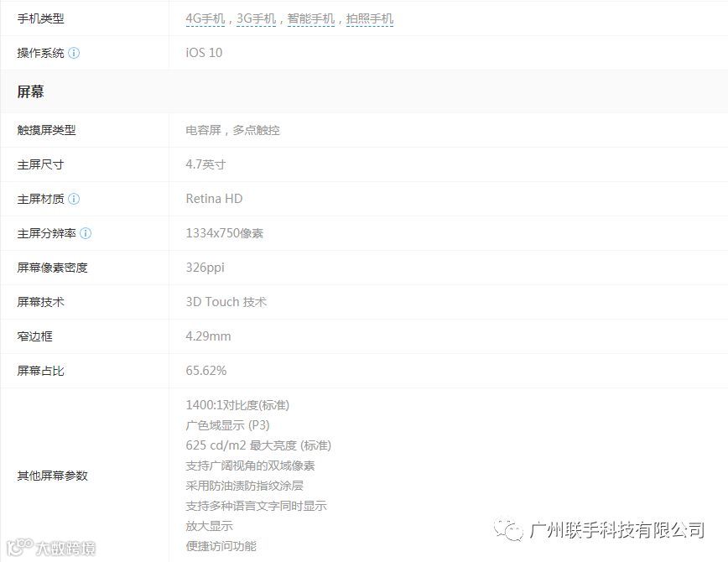Select the 1334x750像素 value
This screenshot has width=728, height=562.
(224, 233)
